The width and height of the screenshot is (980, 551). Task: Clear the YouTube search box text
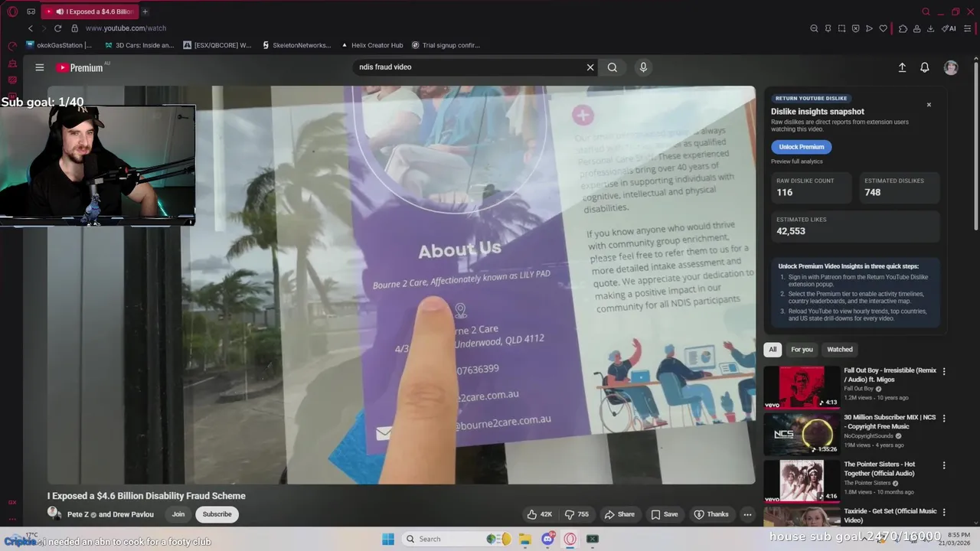tap(590, 67)
